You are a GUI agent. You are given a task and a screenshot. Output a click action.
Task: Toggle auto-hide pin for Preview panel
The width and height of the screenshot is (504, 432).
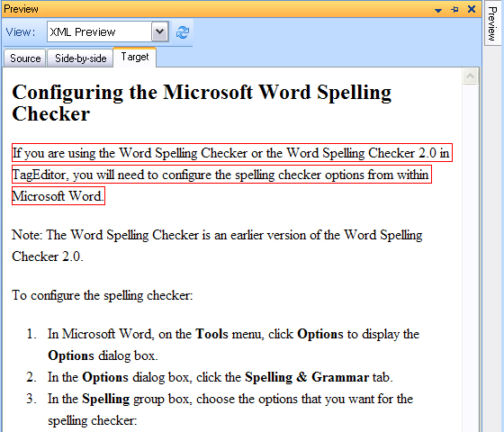pyautogui.click(x=454, y=9)
